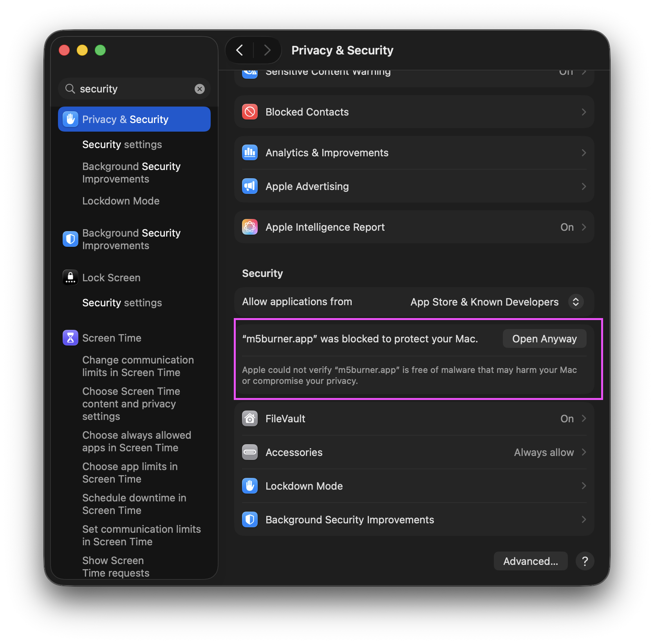Viewport: 654px width, 644px height.
Task: Go back using the left arrow
Action: tap(240, 50)
